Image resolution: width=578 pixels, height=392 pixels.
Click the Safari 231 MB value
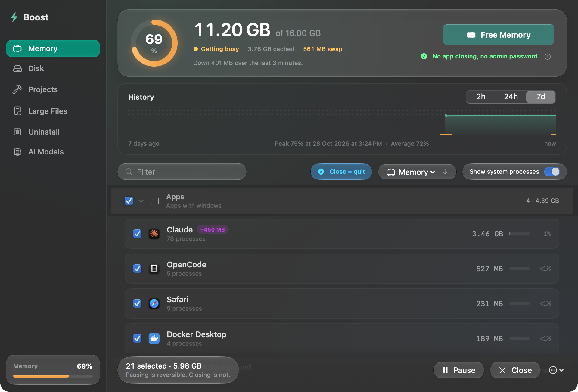click(x=489, y=303)
